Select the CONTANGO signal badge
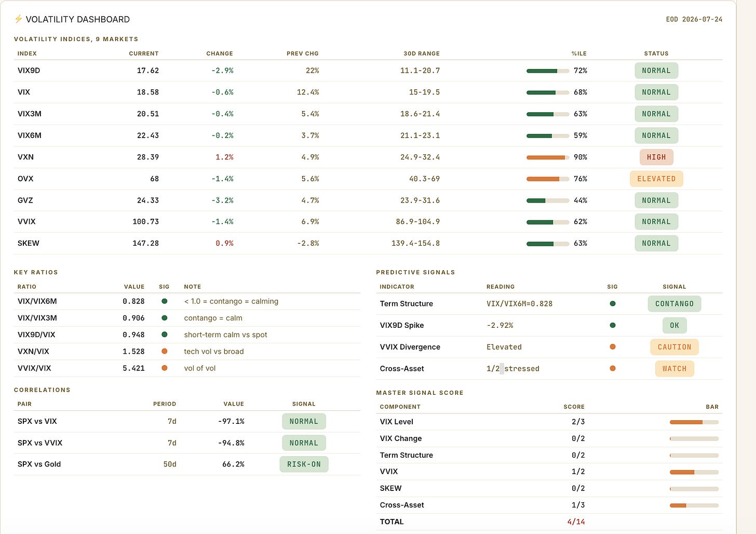 (x=674, y=304)
